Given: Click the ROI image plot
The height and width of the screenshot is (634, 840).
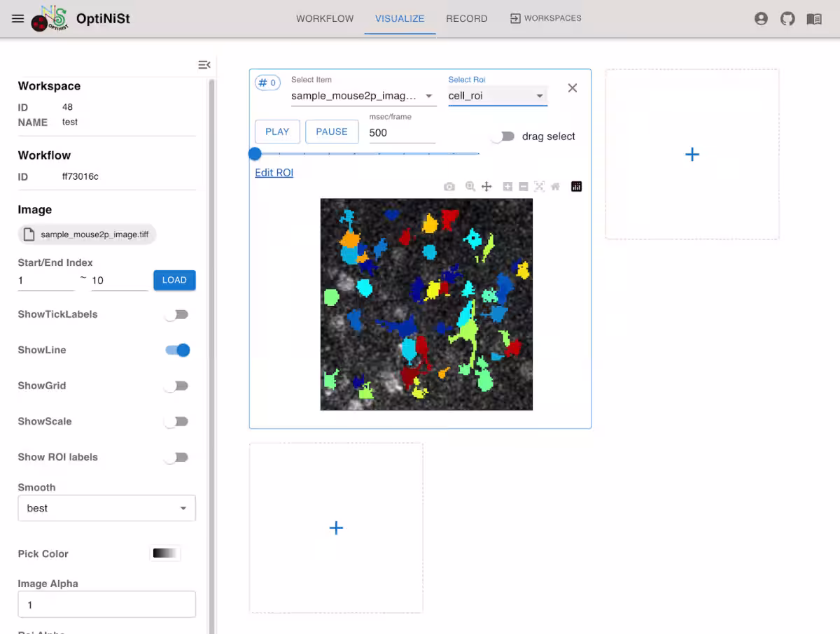Looking at the screenshot, I should (x=426, y=304).
